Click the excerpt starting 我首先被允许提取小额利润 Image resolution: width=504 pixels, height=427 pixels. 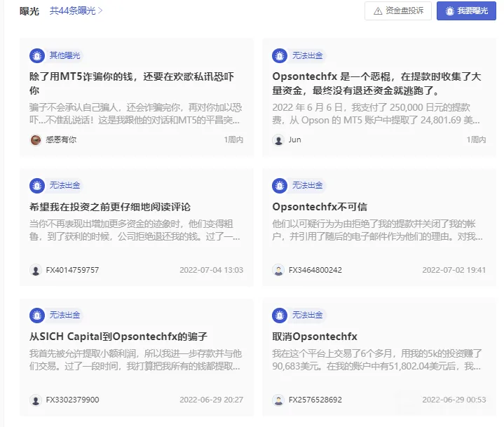click(x=135, y=360)
